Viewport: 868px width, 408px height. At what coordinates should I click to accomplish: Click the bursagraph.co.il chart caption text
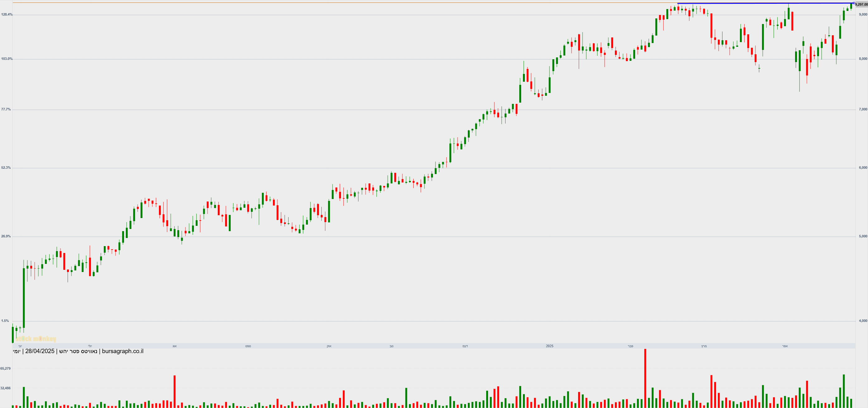point(78,351)
